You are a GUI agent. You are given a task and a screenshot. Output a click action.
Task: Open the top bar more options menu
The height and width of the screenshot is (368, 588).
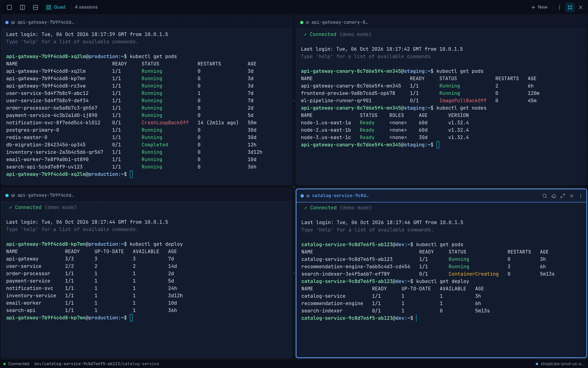[559, 7]
